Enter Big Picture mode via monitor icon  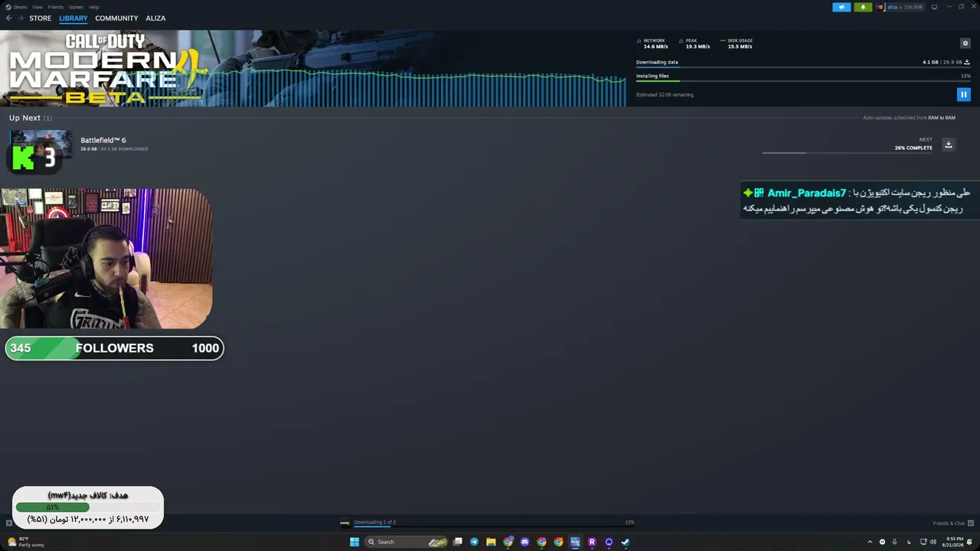pos(934,7)
